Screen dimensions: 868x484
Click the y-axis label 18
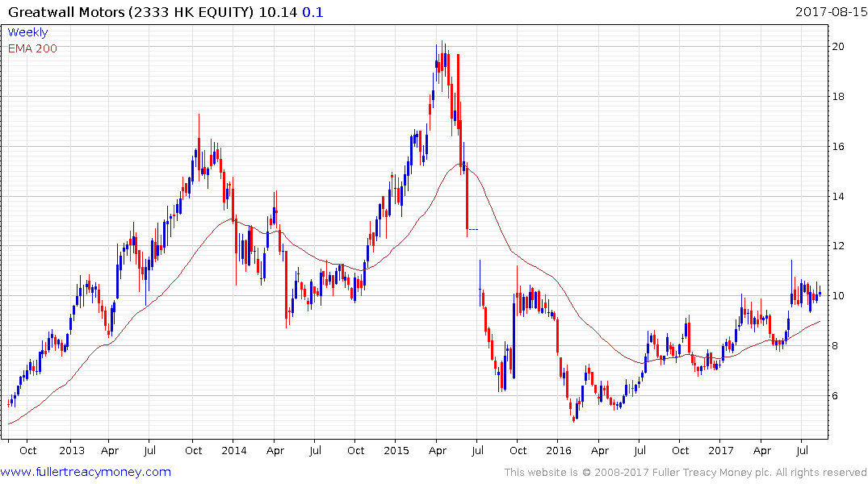pos(838,96)
